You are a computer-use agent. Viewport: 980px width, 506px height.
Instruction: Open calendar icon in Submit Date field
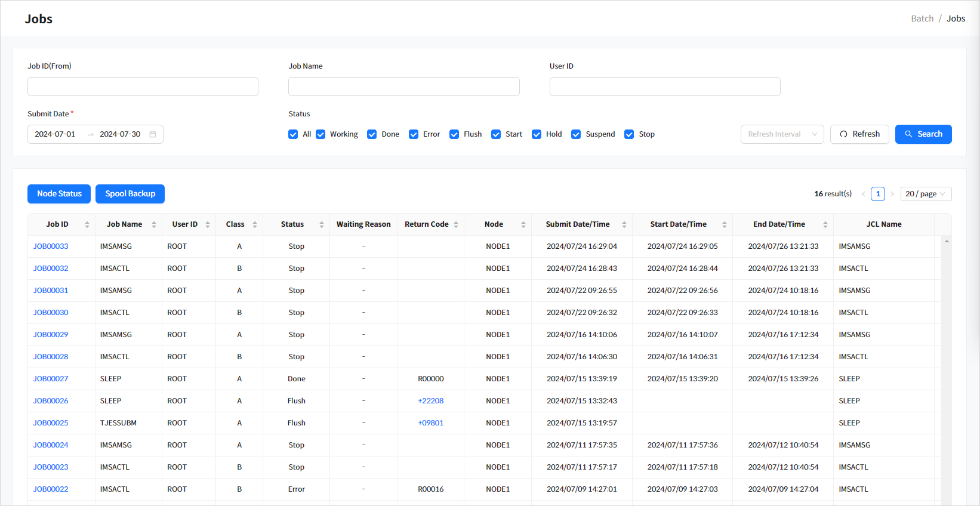pos(153,134)
